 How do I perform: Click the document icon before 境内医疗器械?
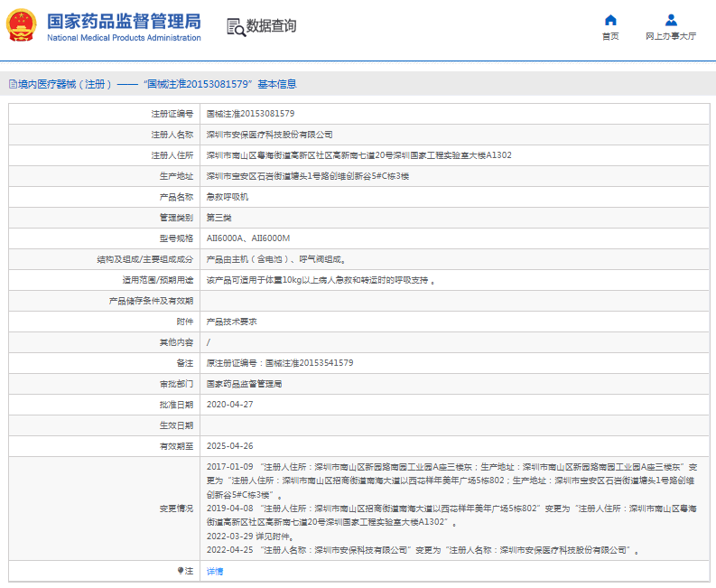point(14,84)
